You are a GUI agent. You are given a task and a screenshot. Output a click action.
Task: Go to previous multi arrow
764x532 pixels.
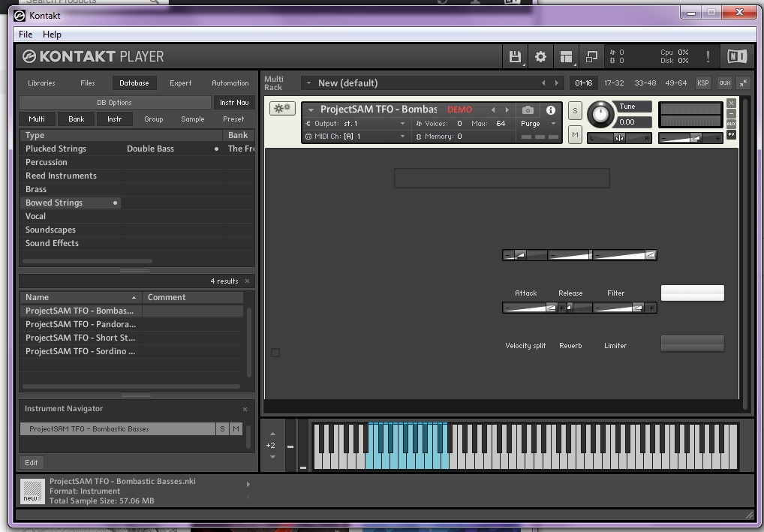[x=543, y=83]
